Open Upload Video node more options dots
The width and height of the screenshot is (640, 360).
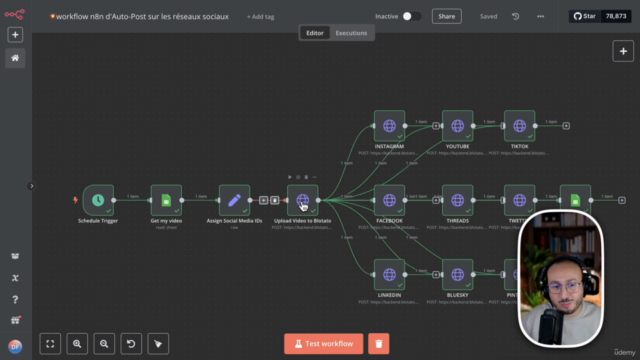click(x=314, y=177)
